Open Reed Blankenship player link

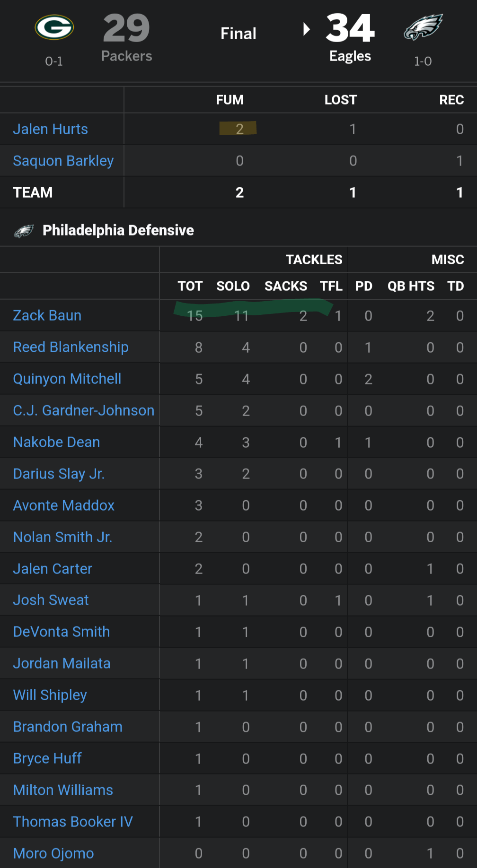coord(71,347)
